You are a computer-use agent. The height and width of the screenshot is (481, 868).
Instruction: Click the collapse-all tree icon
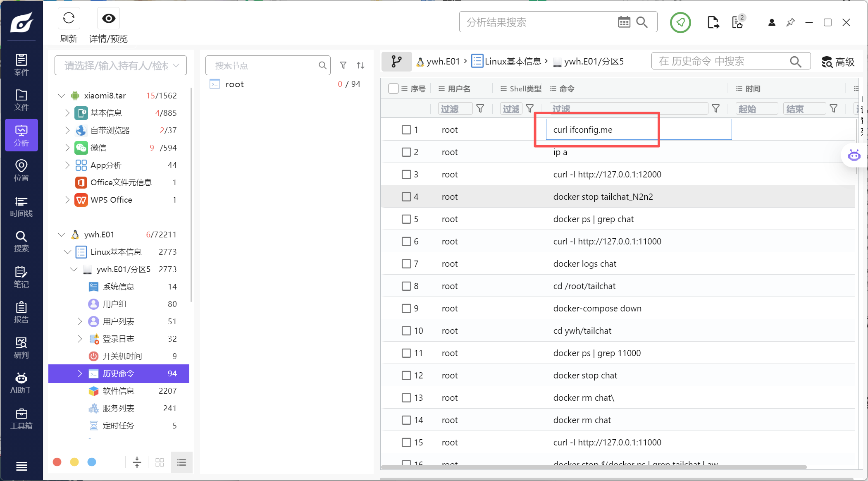click(137, 462)
